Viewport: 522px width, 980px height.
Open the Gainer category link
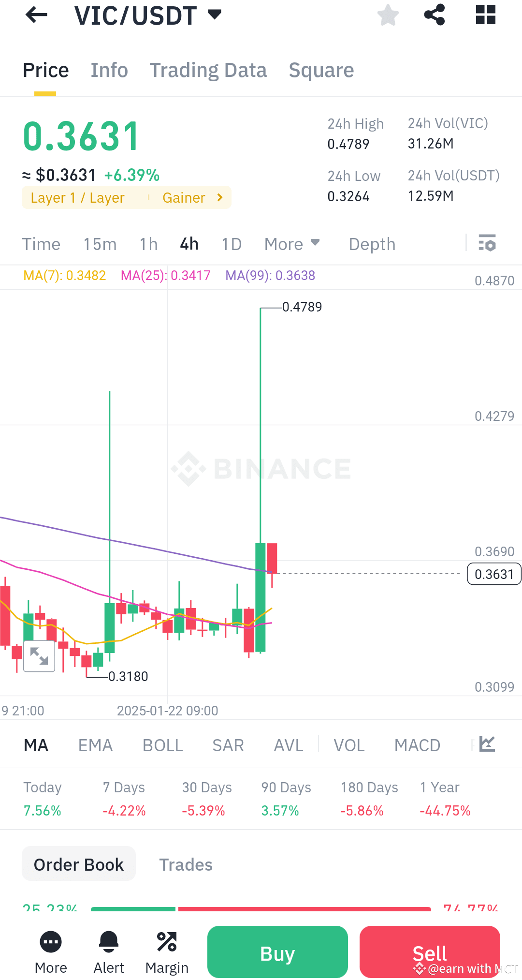coord(191,197)
